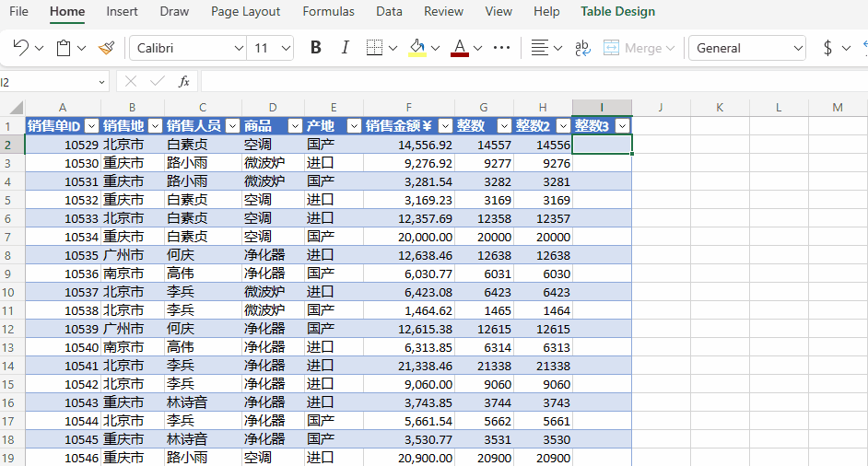Click the Undo icon
This screenshot has width=868, height=466.
click(21, 48)
